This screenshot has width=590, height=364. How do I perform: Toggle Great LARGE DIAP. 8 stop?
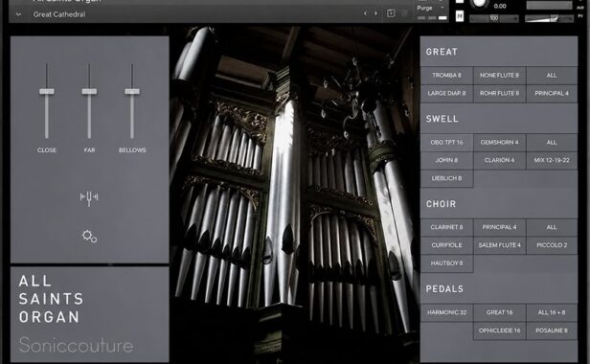(446, 93)
